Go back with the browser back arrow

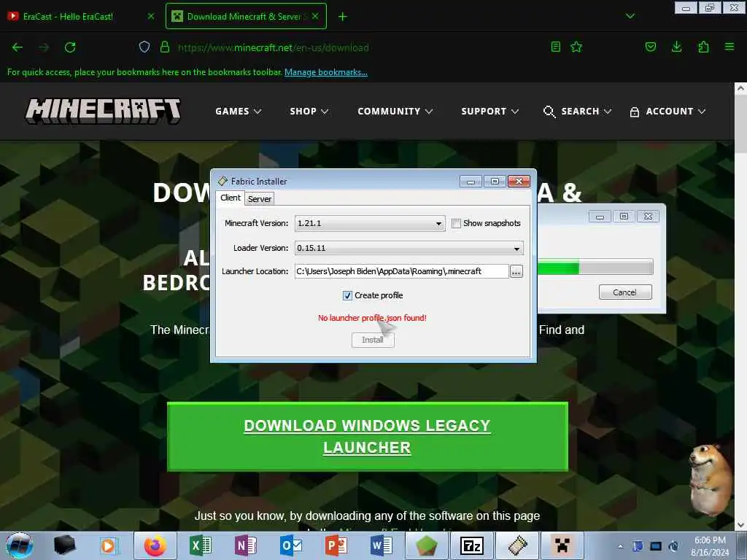click(18, 47)
